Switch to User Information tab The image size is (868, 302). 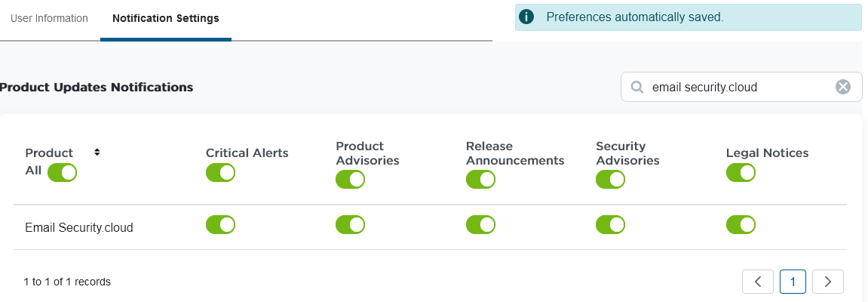pyautogui.click(x=49, y=18)
